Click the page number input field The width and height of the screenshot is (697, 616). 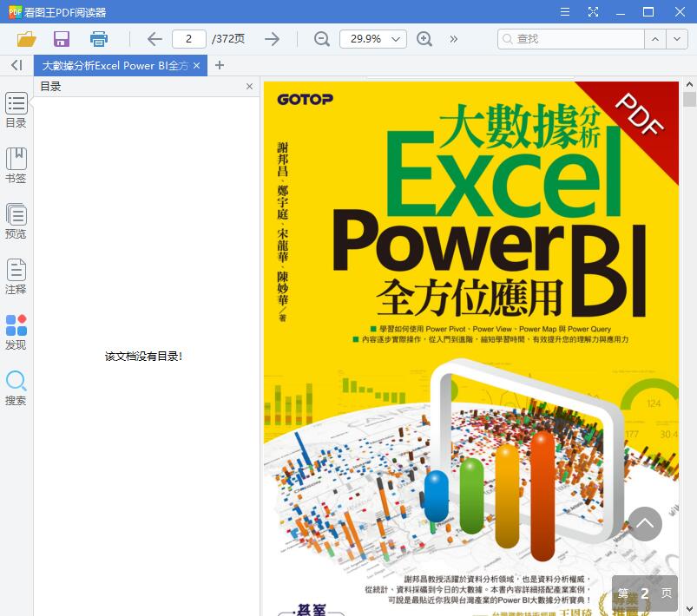coord(189,38)
